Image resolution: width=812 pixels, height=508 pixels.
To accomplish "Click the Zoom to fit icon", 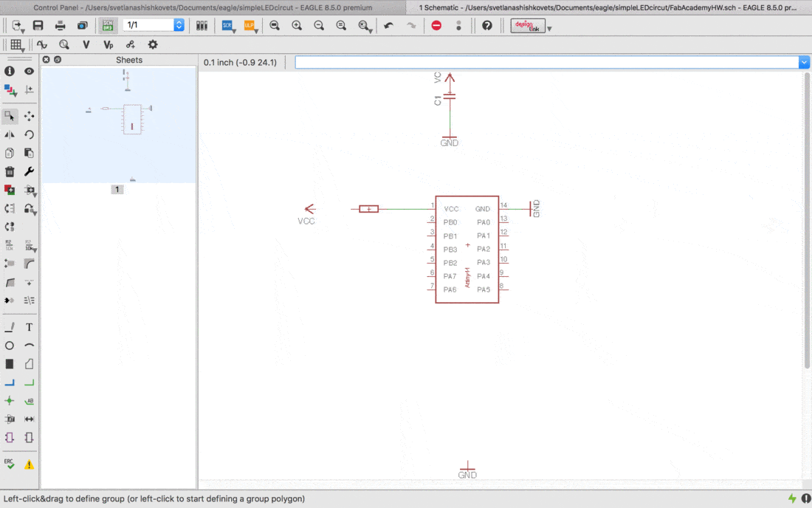I will point(275,25).
